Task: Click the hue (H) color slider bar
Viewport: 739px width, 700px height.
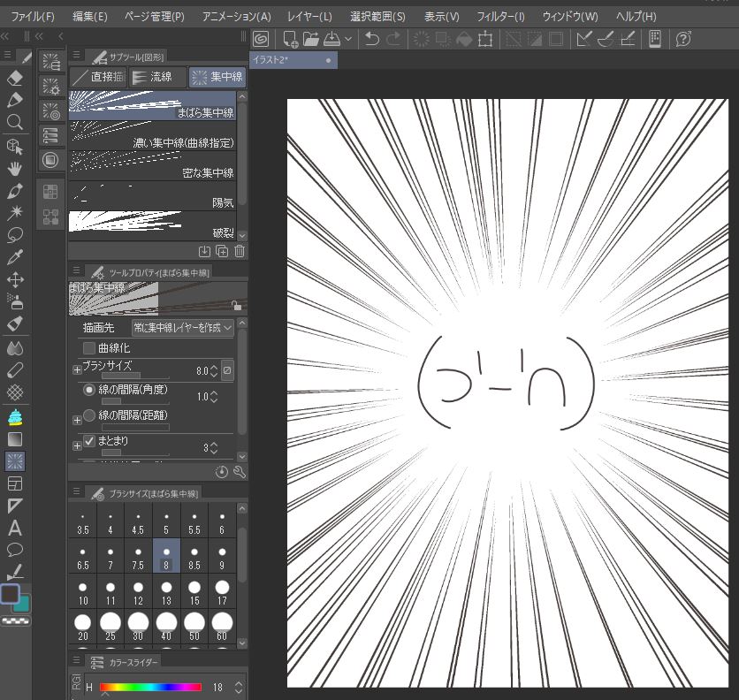Action: (151, 687)
